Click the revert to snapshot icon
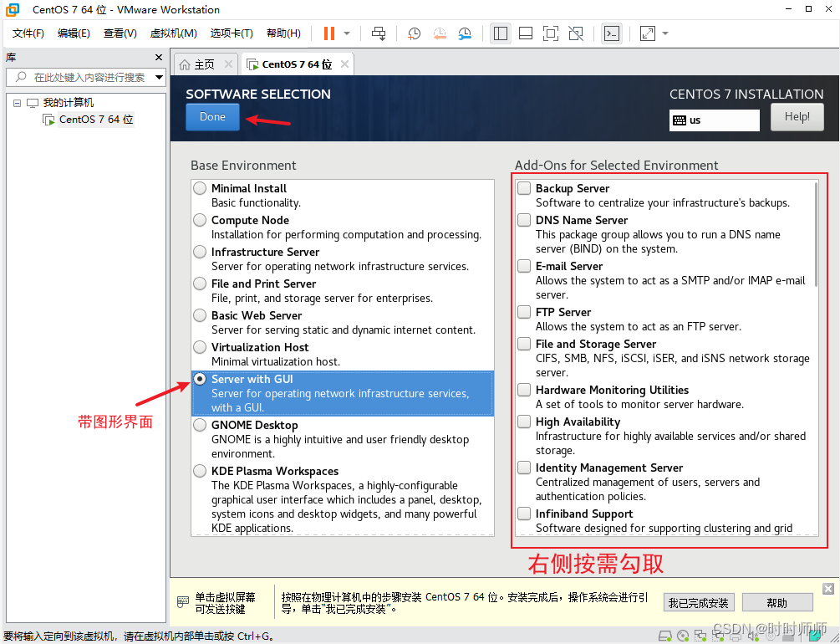 click(x=440, y=33)
